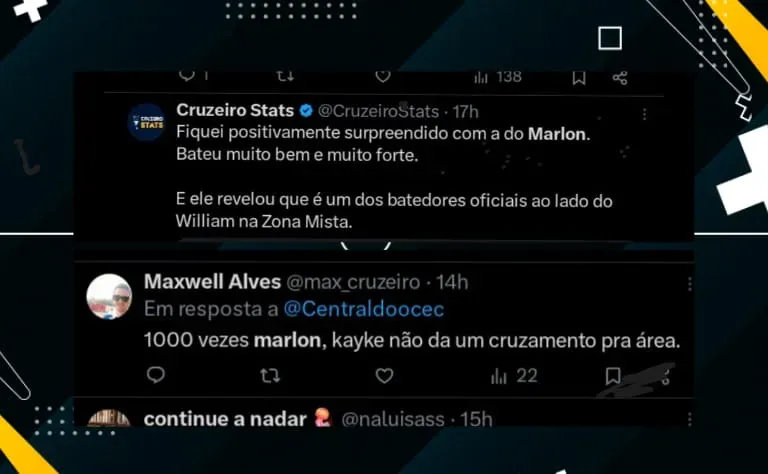
Task: Open the @Centraldoocec mention link
Action: tap(364, 309)
